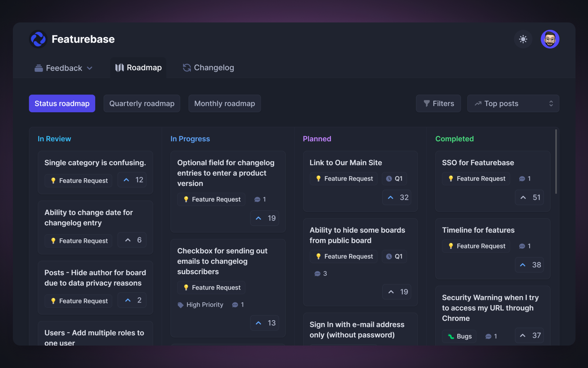The image size is (588, 368).
Task: Upvote 'Ability to change date for changelog entry'
Action: pos(132,240)
